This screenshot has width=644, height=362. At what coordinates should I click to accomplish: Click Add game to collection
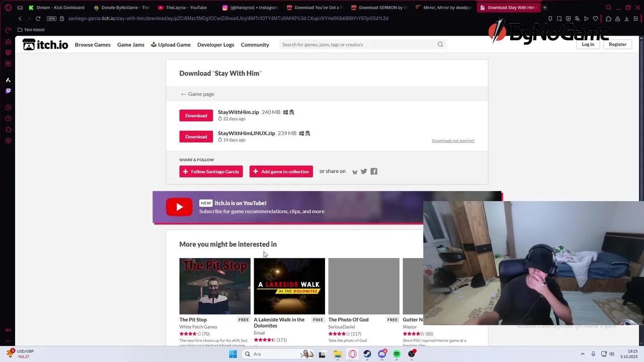pyautogui.click(x=281, y=171)
